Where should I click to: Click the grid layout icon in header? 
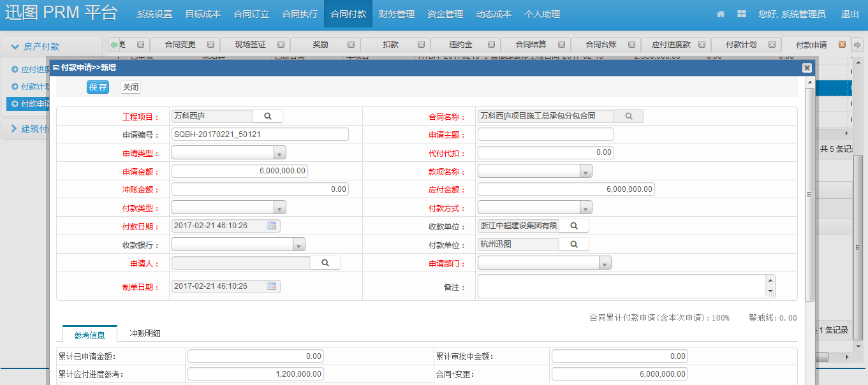click(742, 14)
